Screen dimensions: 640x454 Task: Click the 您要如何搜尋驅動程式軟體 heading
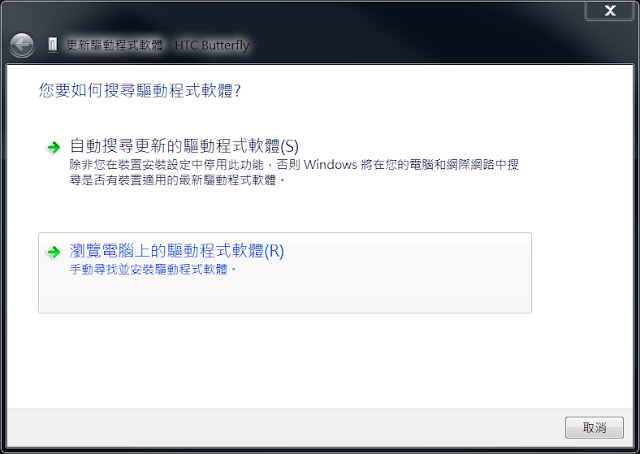coord(140,90)
